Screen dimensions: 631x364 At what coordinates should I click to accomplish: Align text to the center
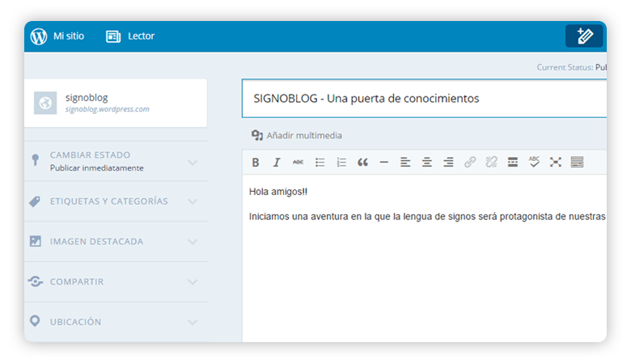(x=426, y=162)
